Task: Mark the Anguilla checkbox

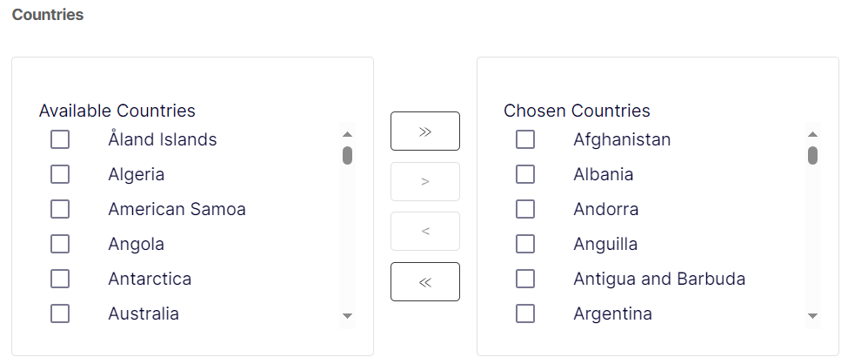Action: coord(525,244)
